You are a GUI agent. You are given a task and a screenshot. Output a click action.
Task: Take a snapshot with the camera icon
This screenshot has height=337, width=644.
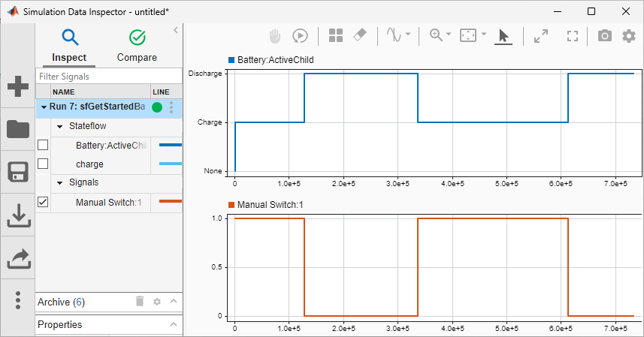tap(604, 35)
